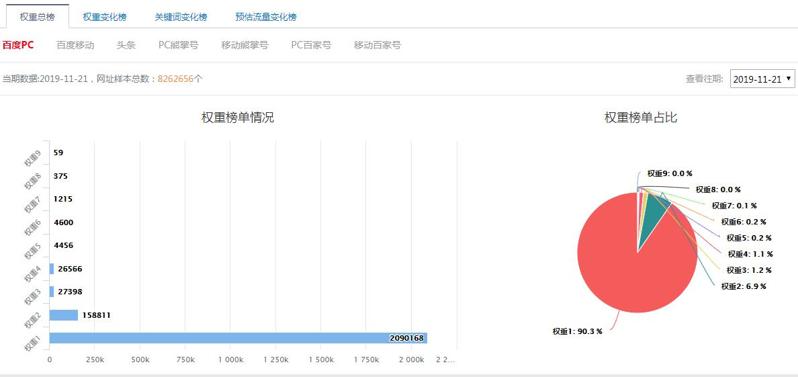This screenshot has height=377, width=798.
Task: Click the chart title 权重榜单占比
Action: [x=641, y=118]
